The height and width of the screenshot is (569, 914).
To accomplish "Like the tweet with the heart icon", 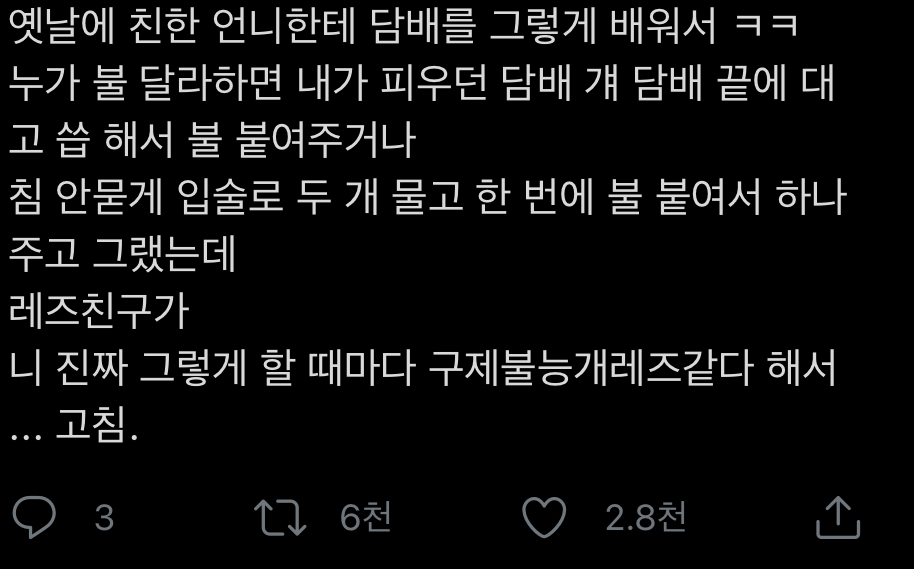I will (x=544, y=517).
